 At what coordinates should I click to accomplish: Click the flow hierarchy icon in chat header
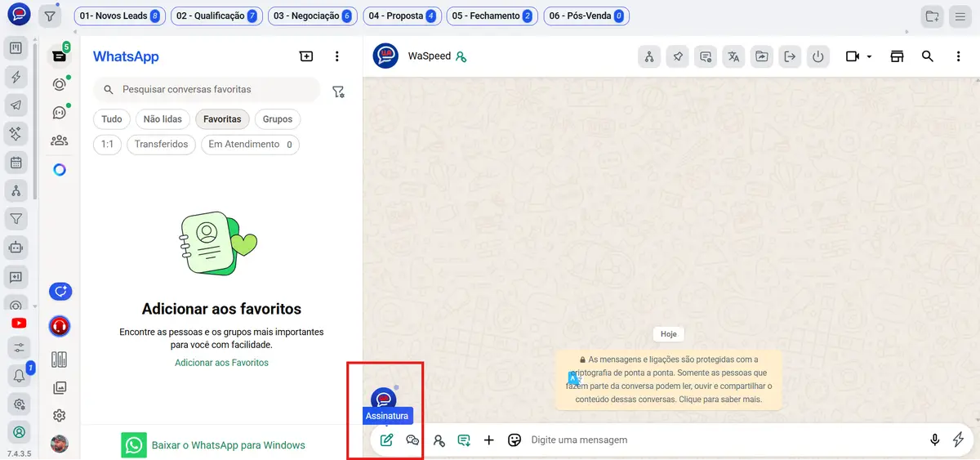coord(649,56)
